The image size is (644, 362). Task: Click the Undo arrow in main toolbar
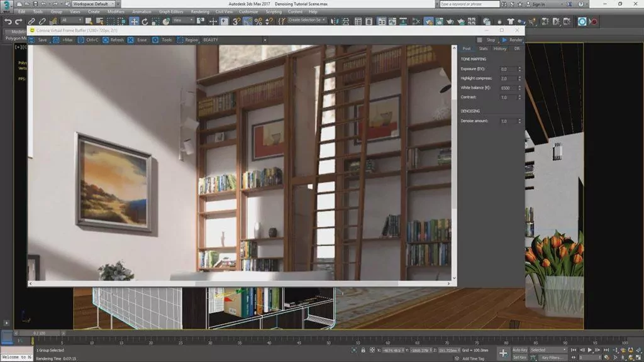(x=8, y=21)
